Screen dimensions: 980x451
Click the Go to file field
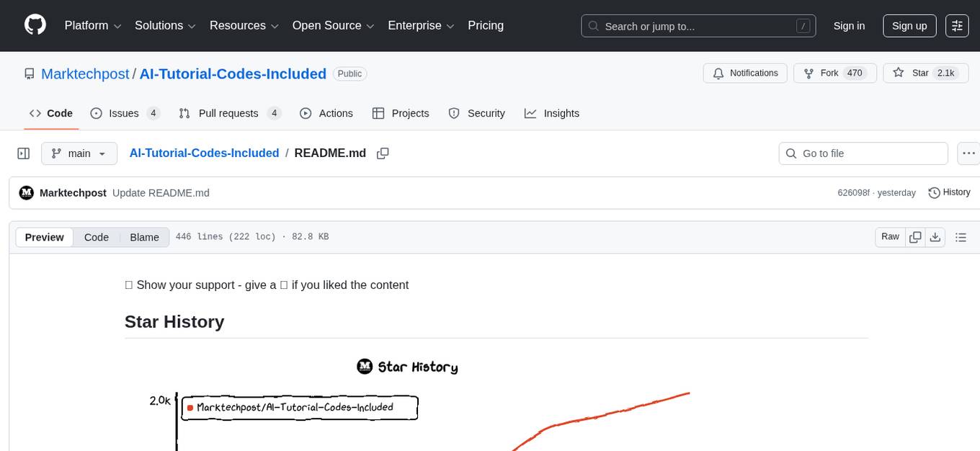coord(863,153)
